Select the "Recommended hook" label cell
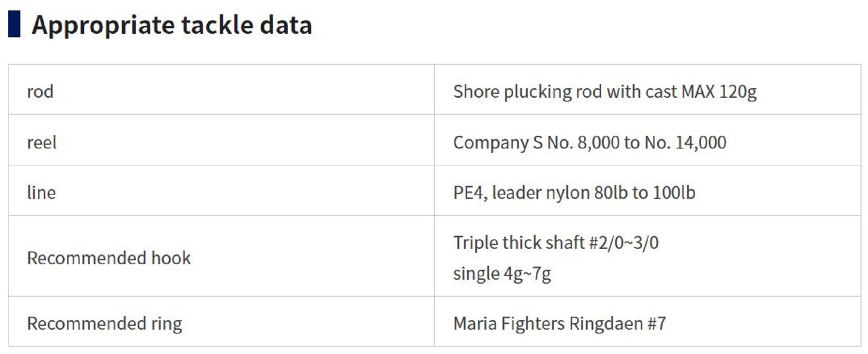 tap(108, 258)
